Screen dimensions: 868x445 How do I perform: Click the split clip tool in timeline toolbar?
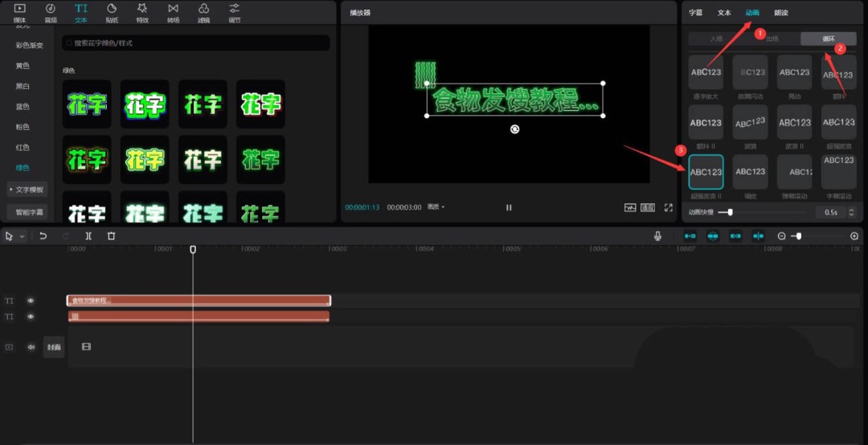coord(88,236)
